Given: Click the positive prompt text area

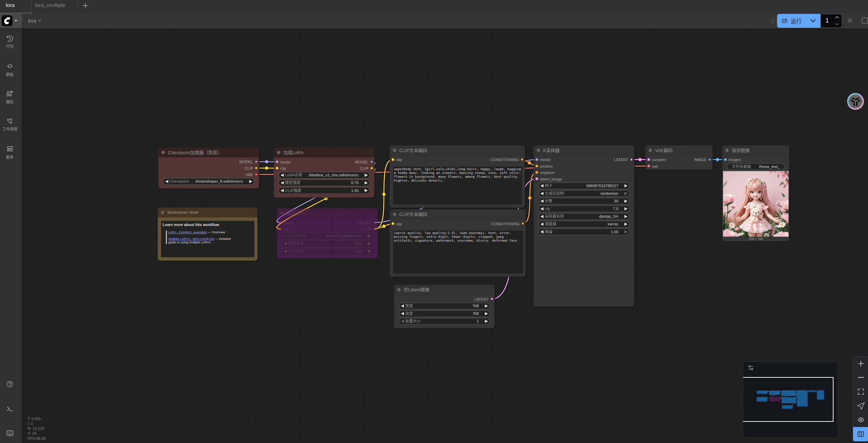Looking at the screenshot, I should pyautogui.click(x=457, y=185).
